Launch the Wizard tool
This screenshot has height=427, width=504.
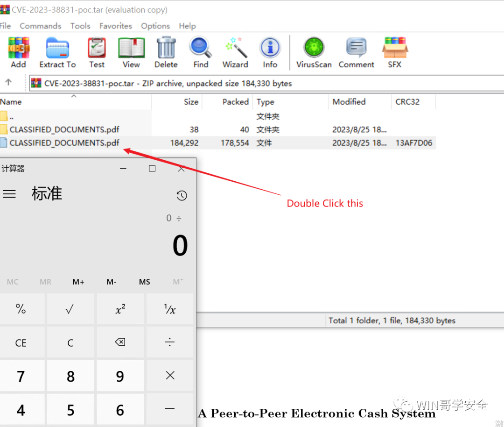(235, 52)
